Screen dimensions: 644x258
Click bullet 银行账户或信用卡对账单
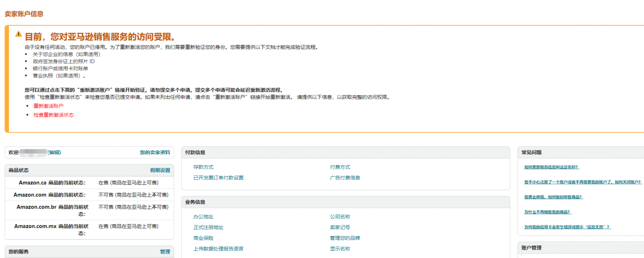pyautogui.click(x=60, y=68)
